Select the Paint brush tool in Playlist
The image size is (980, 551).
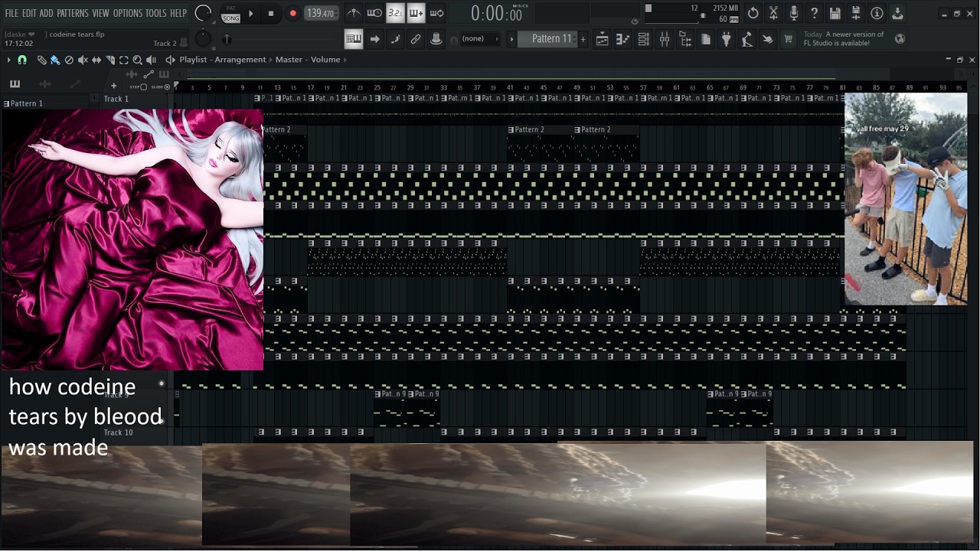[x=55, y=60]
